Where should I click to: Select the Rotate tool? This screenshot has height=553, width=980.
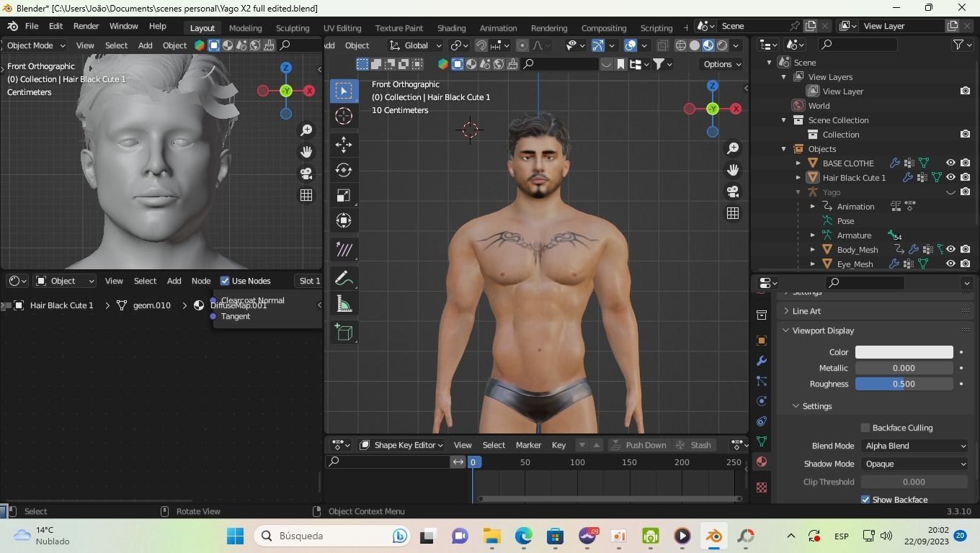click(344, 170)
